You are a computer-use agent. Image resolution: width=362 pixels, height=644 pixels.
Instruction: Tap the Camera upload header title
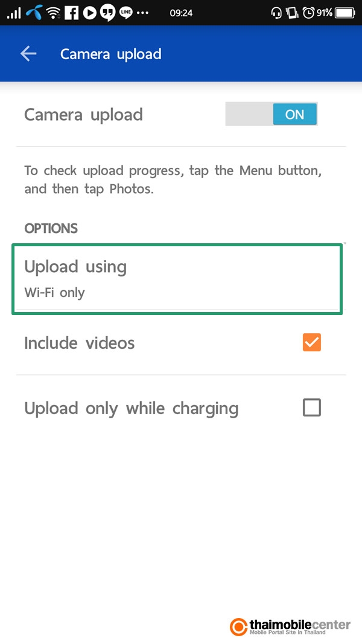[111, 54]
